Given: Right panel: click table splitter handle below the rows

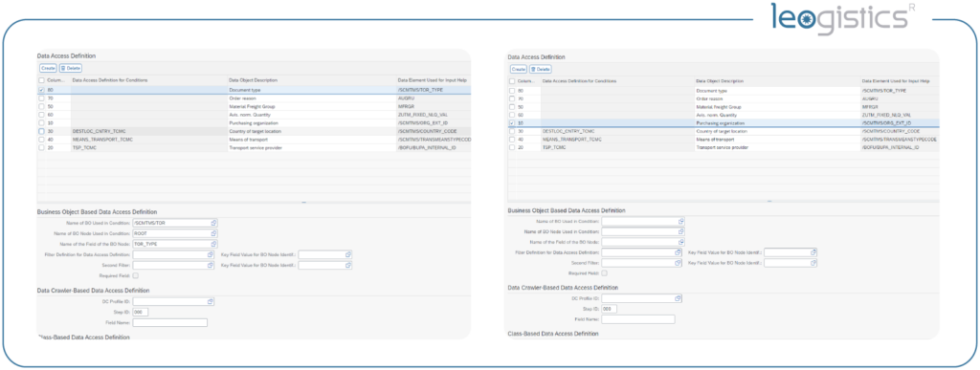Looking at the screenshot, I should 768,201.
